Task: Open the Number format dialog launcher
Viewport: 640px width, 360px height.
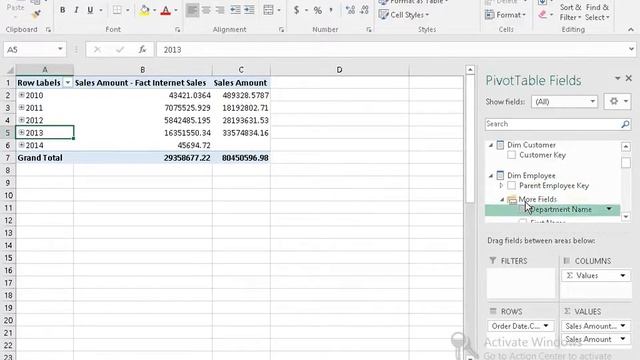Action: [369, 30]
